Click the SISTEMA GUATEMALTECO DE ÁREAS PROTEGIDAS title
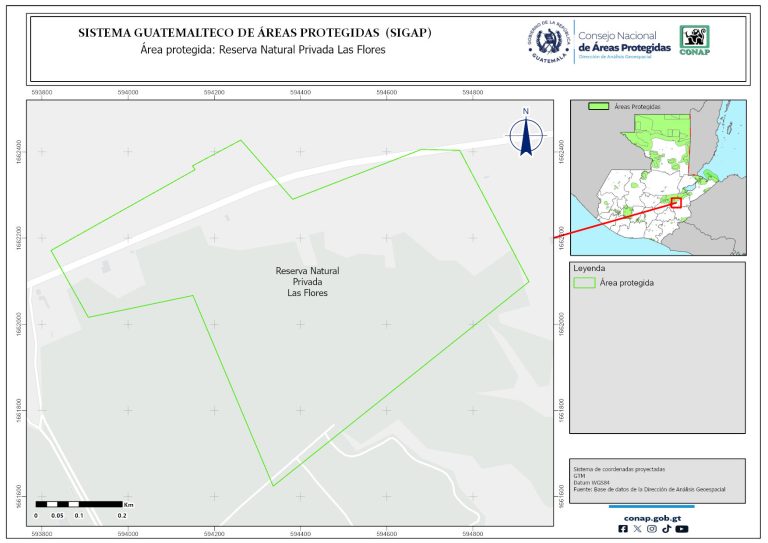 pos(255,33)
